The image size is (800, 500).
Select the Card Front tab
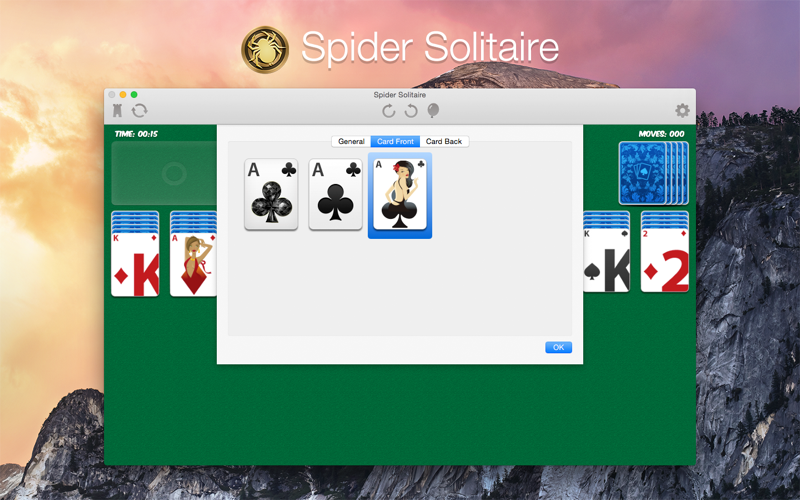pos(395,141)
